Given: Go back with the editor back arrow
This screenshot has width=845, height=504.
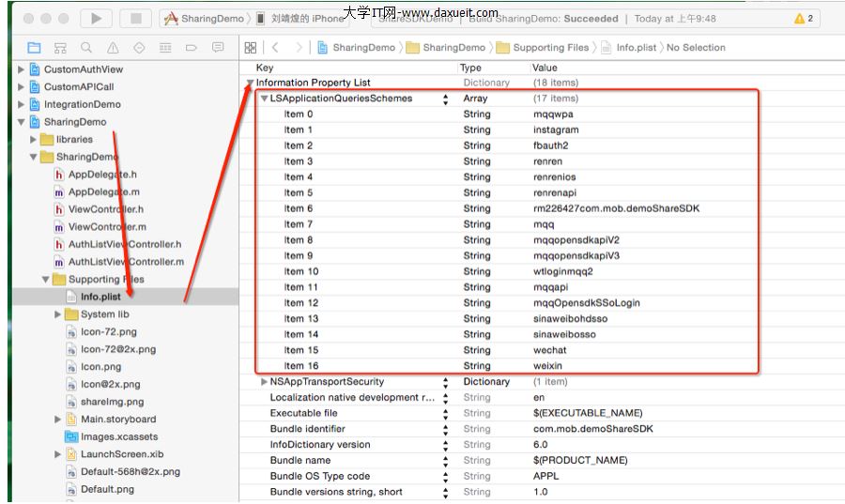Looking at the screenshot, I should pos(275,47).
